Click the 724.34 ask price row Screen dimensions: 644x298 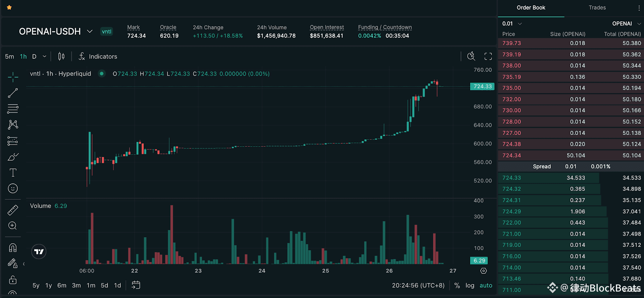(x=570, y=155)
